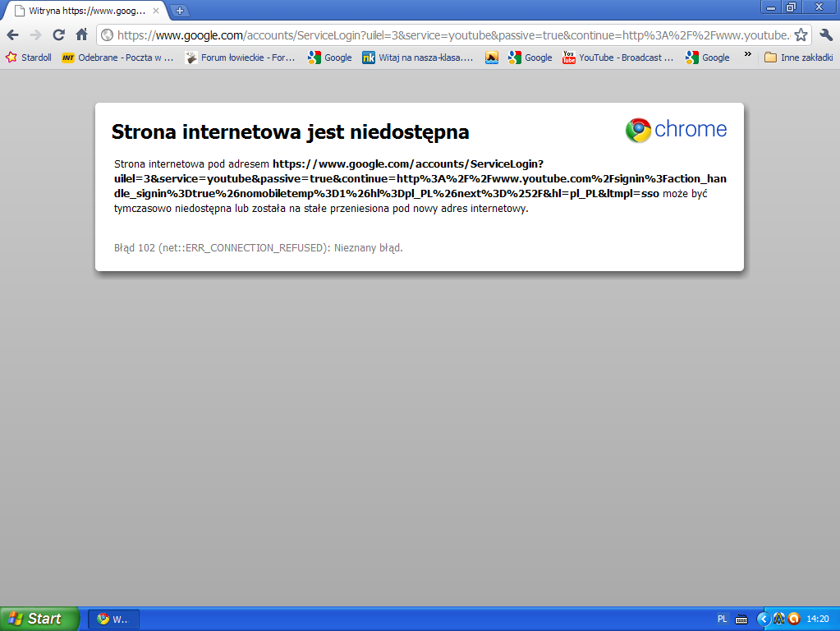Select the "Witryna https://www.goog..." tab
Screen dimensions: 840x631
coord(85,11)
